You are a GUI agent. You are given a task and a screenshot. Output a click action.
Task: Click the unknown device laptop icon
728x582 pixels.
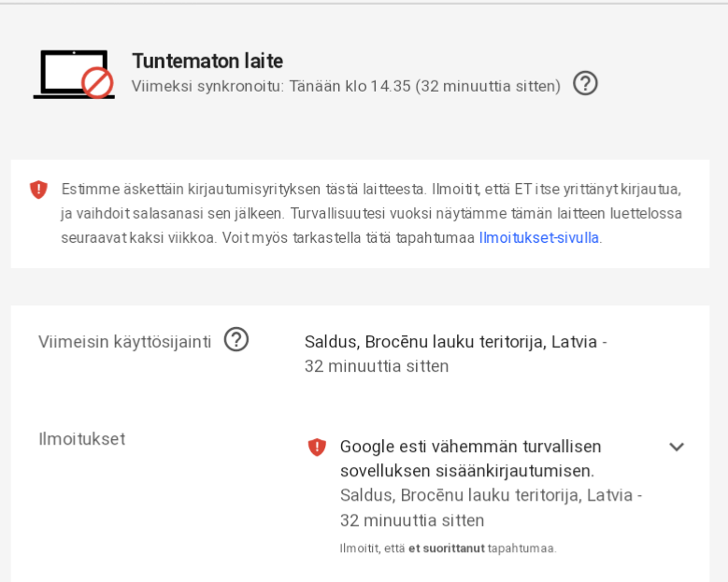74,74
